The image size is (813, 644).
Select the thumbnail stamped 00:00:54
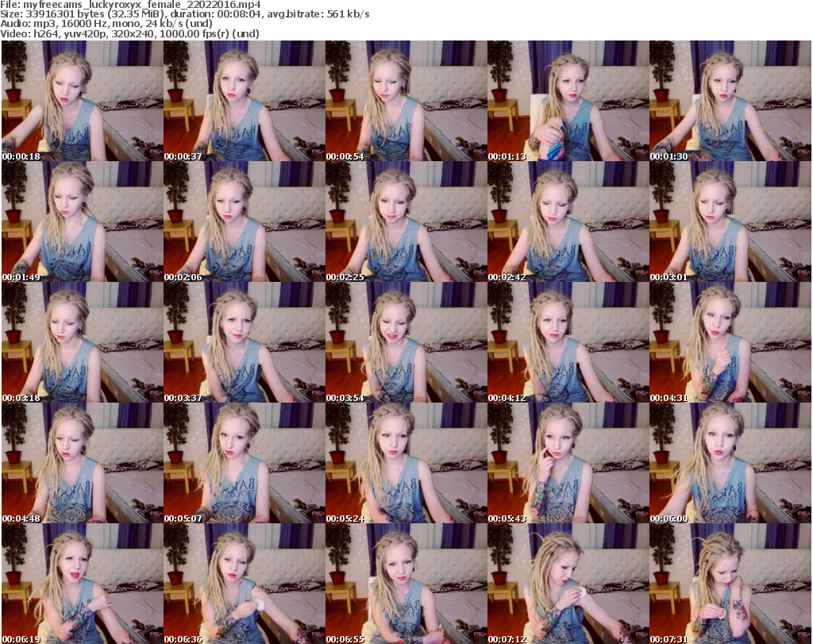pos(406,101)
